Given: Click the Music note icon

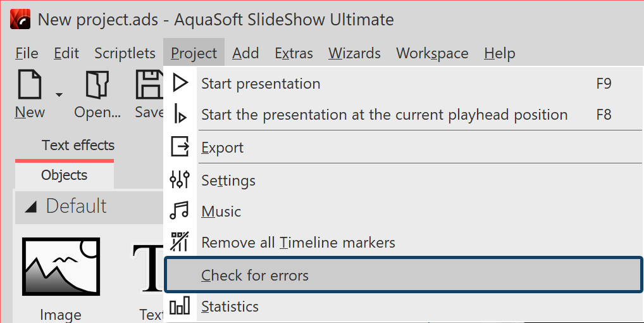Looking at the screenshot, I should (180, 211).
